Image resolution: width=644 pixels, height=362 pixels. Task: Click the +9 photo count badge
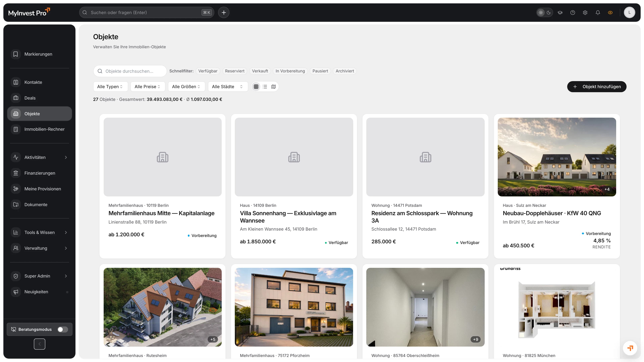(x=475, y=339)
